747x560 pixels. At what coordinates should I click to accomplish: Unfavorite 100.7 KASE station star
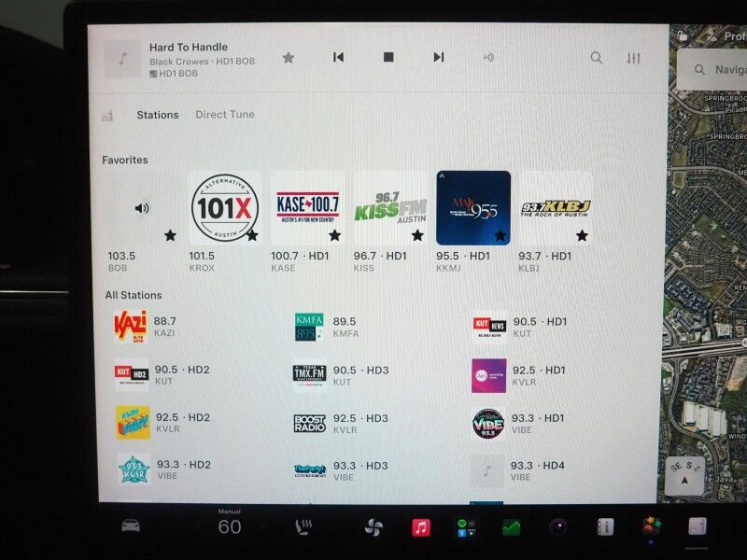pos(335,235)
